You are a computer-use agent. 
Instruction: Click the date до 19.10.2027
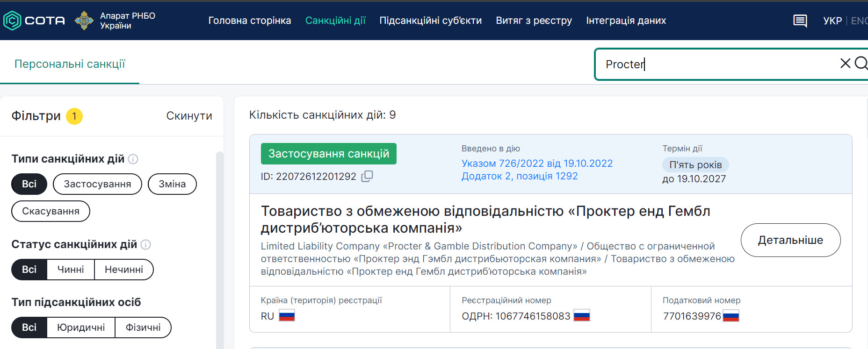[x=694, y=179]
